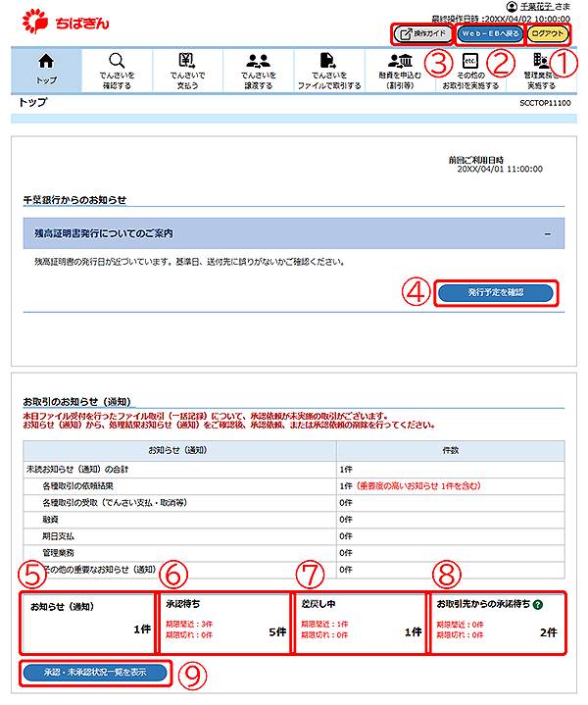Open the 承認待ち 5件 tile
The height and width of the screenshot is (705, 588).
coord(223,621)
